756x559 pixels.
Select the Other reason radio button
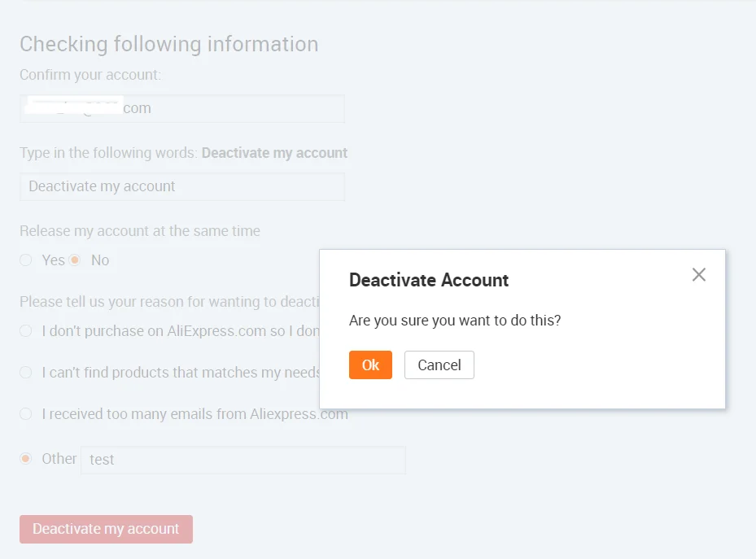(x=26, y=459)
